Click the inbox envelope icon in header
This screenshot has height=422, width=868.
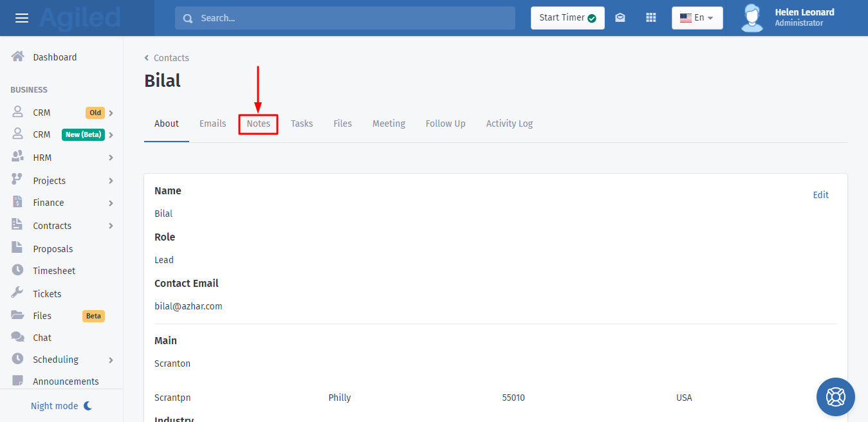click(620, 18)
